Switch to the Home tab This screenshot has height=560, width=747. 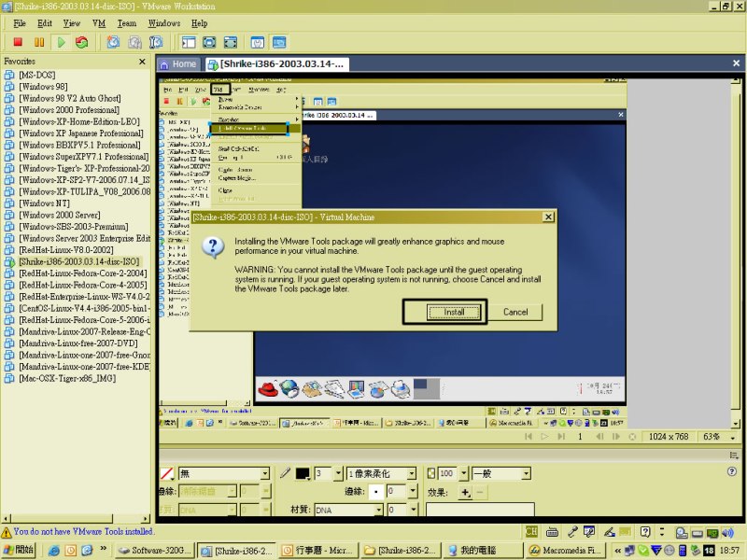coord(178,64)
